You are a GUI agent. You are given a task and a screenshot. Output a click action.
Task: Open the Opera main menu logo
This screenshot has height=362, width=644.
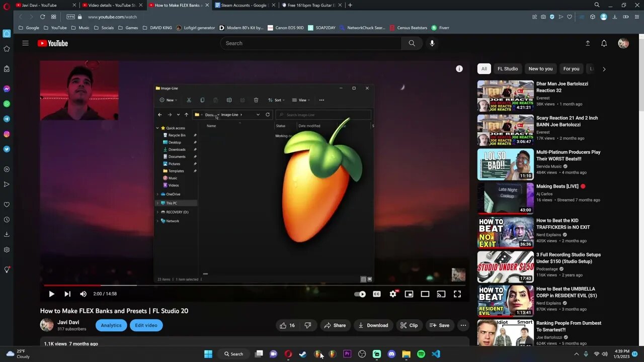pos(7,6)
